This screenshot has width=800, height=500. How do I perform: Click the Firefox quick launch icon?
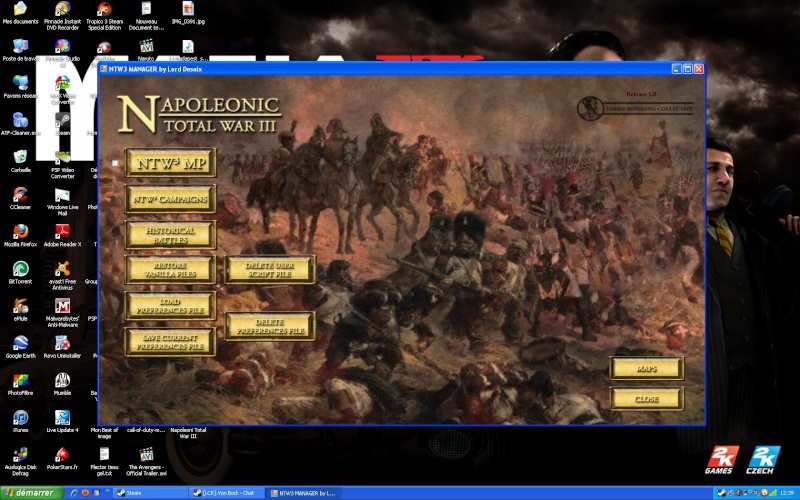tap(85, 493)
